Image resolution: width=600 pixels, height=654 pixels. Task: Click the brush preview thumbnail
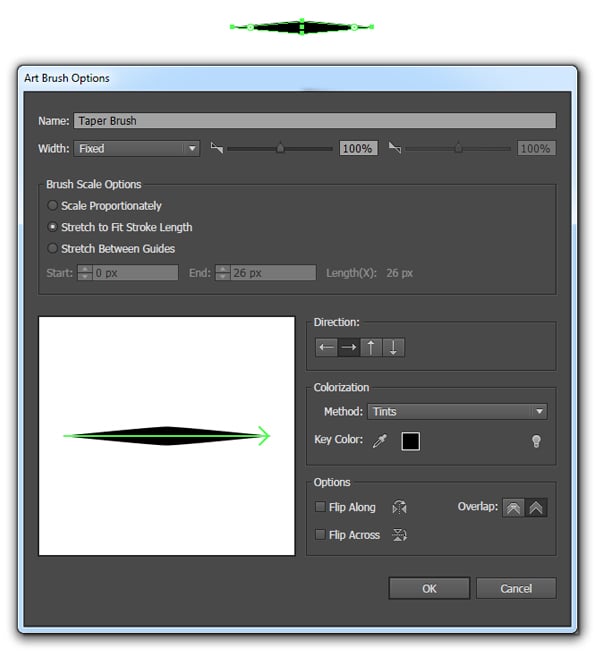point(167,436)
